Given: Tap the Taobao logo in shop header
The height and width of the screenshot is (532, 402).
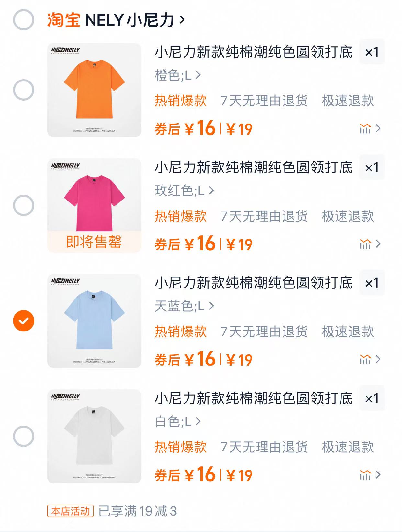Looking at the screenshot, I should (64, 20).
